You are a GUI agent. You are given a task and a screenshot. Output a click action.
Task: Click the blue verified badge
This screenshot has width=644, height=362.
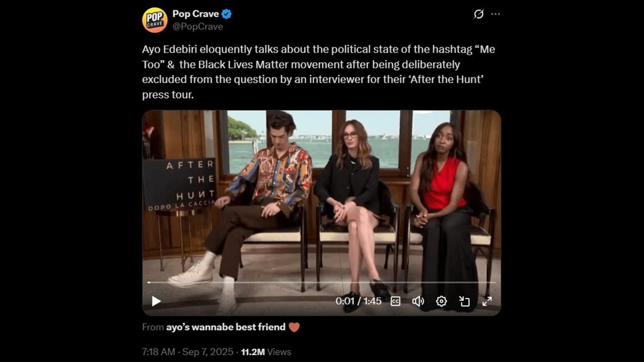[226, 14]
